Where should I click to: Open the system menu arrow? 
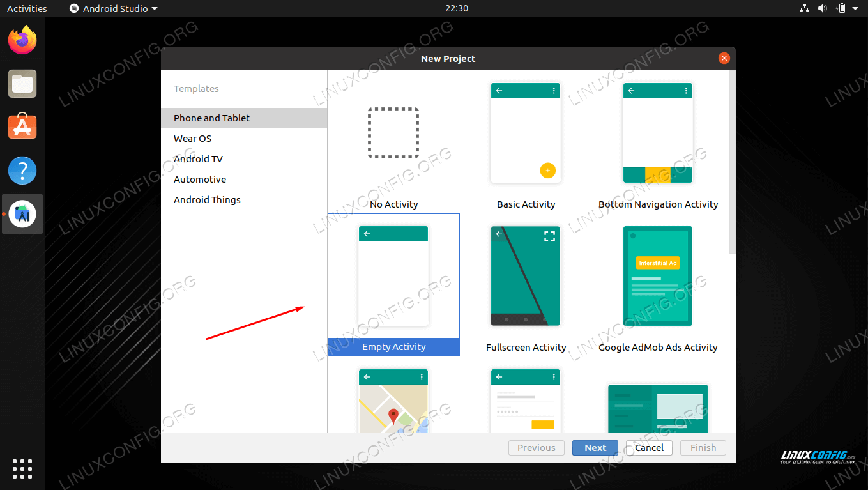click(857, 9)
